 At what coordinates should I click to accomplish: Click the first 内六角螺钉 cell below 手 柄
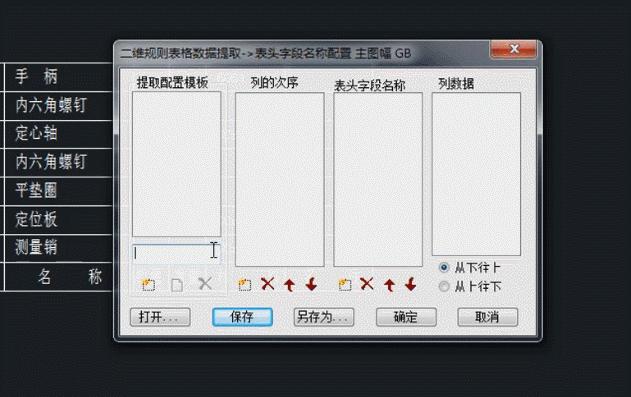click(58, 106)
